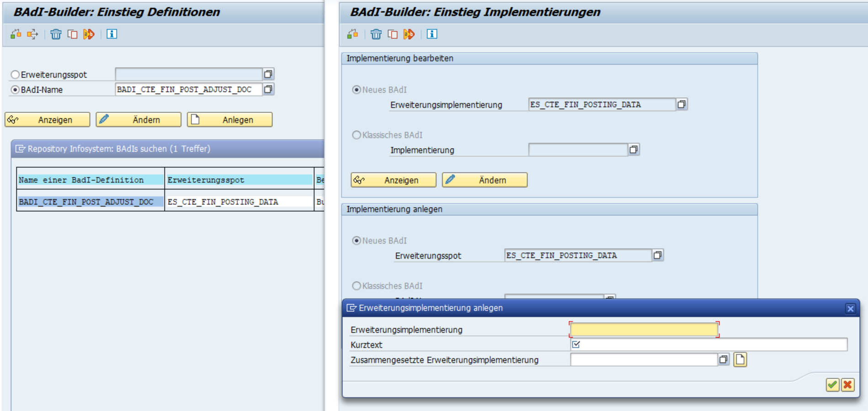Image resolution: width=868 pixels, height=411 pixels.
Task: Click Erweiterungsspot field under Implementierung anlegen
Action: (578, 255)
